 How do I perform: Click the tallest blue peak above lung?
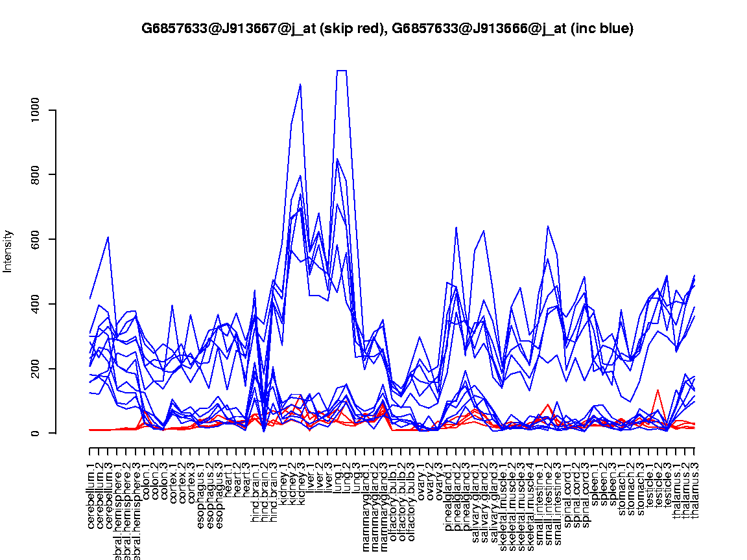(342, 71)
